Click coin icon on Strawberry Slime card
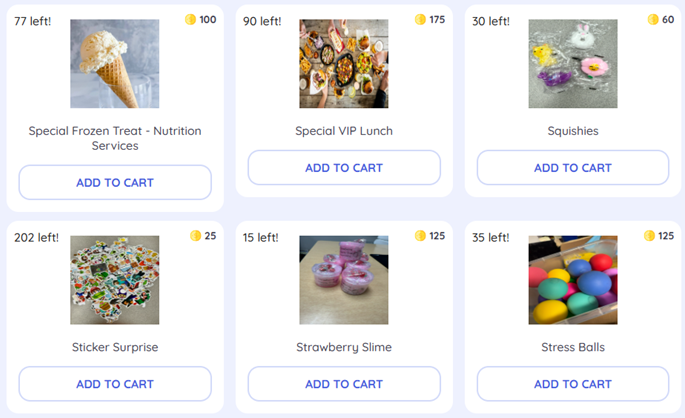The width and height of the screenshot is (685, 418). click(421, 236)
